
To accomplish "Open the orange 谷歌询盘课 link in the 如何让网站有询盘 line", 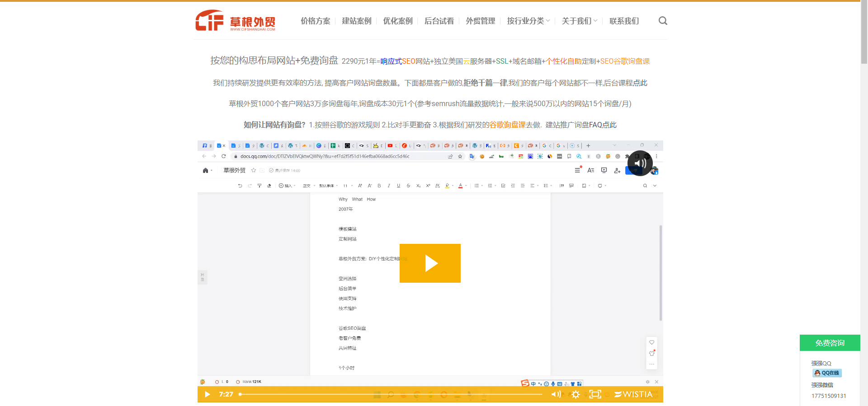I will point(507,125).
